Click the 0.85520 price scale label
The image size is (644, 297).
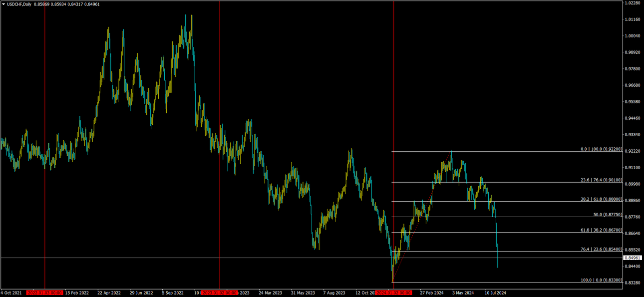coord(633,250)
